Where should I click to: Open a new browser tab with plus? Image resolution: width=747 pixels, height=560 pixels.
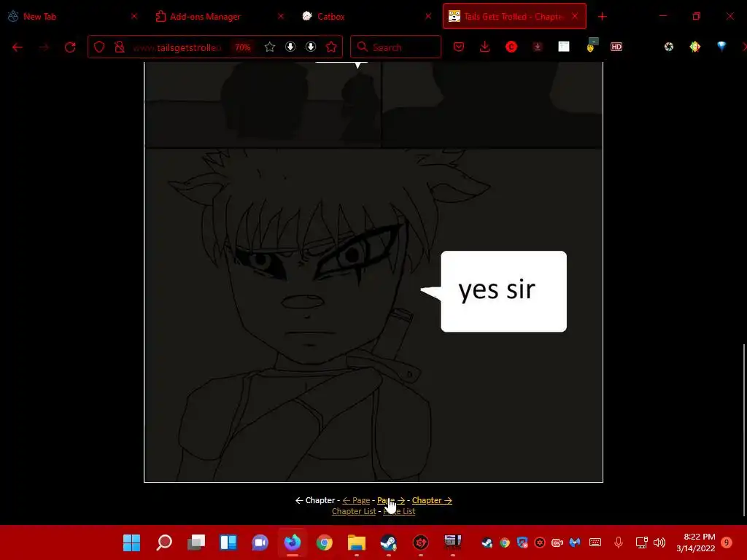[602, 17]
